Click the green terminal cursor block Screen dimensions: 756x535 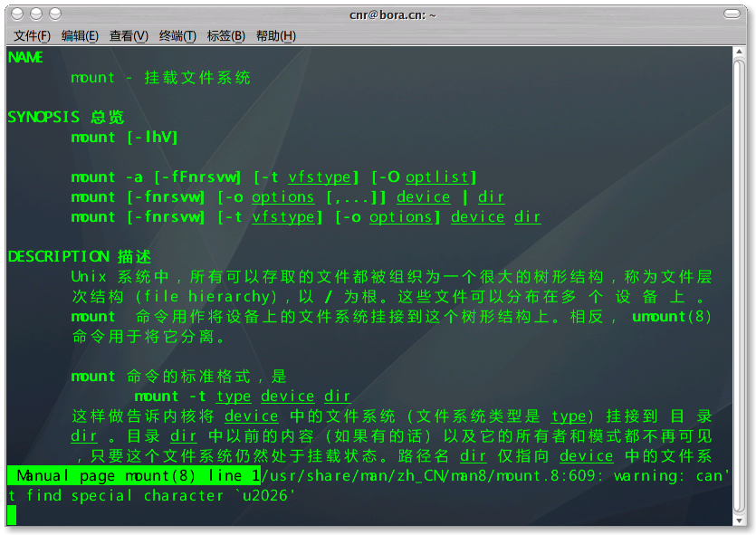coord(12,515)
